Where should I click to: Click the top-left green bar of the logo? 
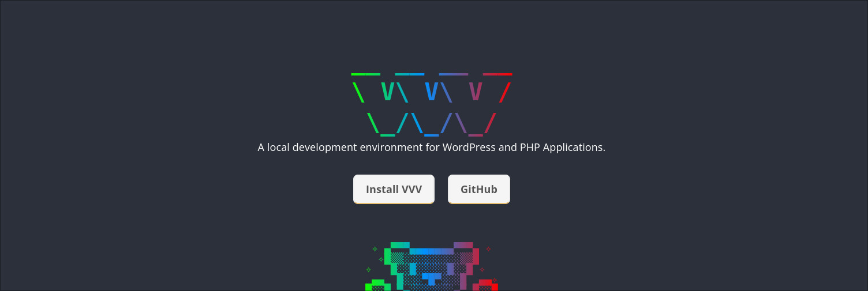click(x=365, y=74)
